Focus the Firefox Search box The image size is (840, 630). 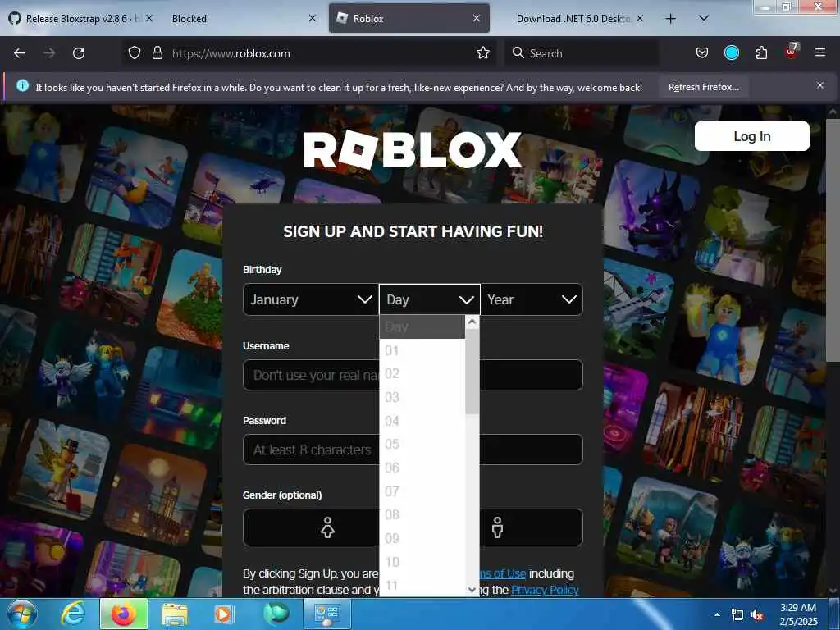click(582, 53)
